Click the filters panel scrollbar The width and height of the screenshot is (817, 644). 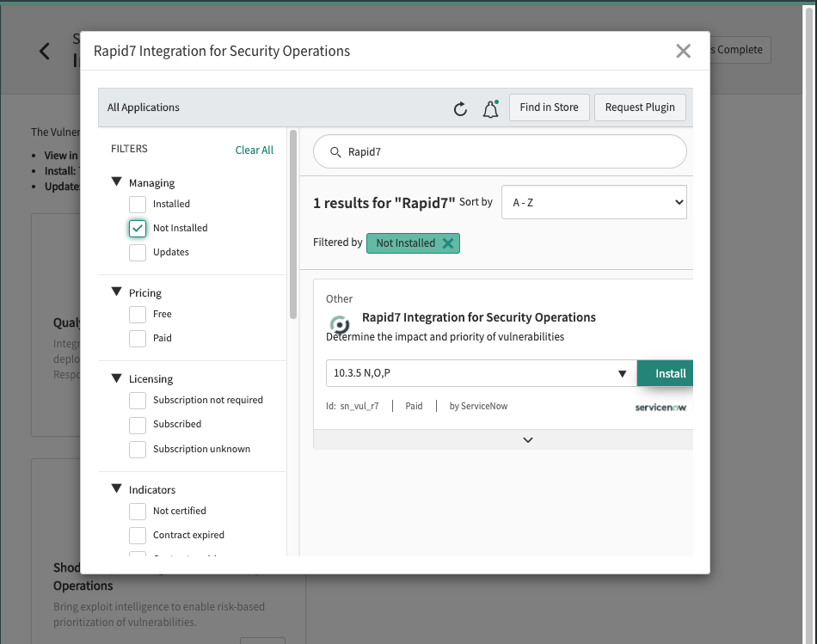click(292, 224)
